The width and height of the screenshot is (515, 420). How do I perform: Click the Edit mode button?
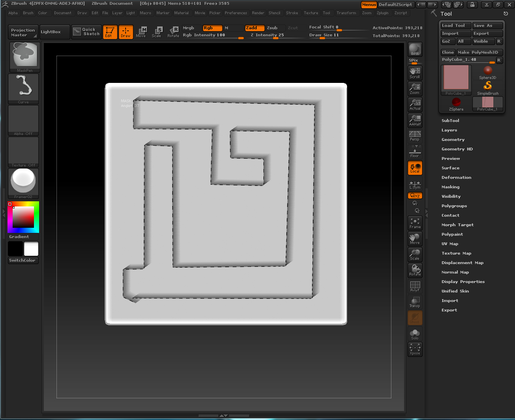pos(110,32)
